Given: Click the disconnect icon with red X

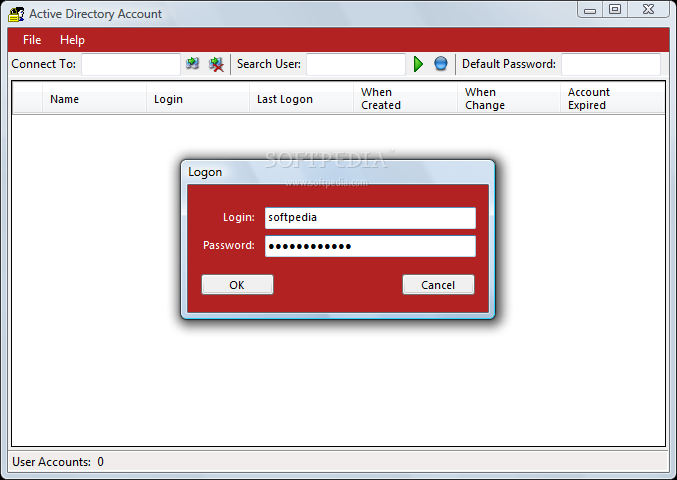Looking at the screenshot, I should coord(216,64).
